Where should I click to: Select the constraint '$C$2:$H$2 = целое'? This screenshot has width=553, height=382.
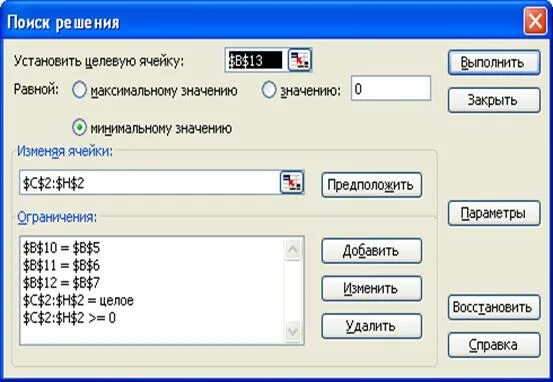pyautogui.click(x=78, y=301)
